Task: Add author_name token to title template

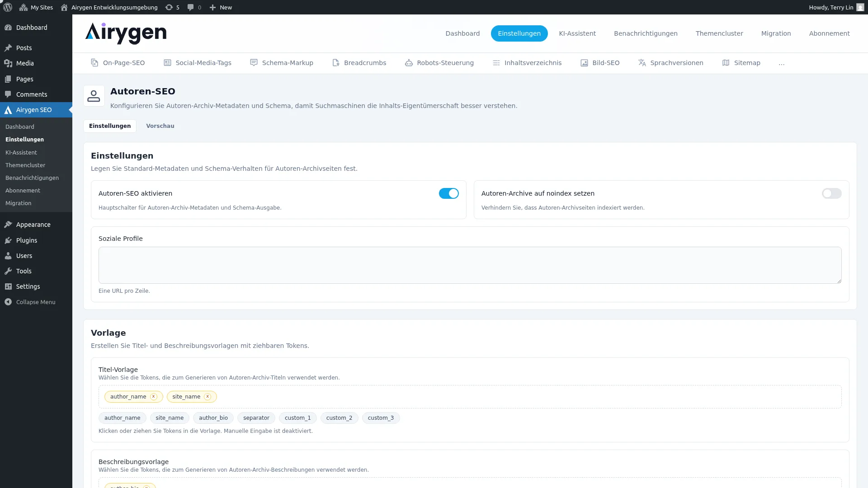Action: (123, 418)
